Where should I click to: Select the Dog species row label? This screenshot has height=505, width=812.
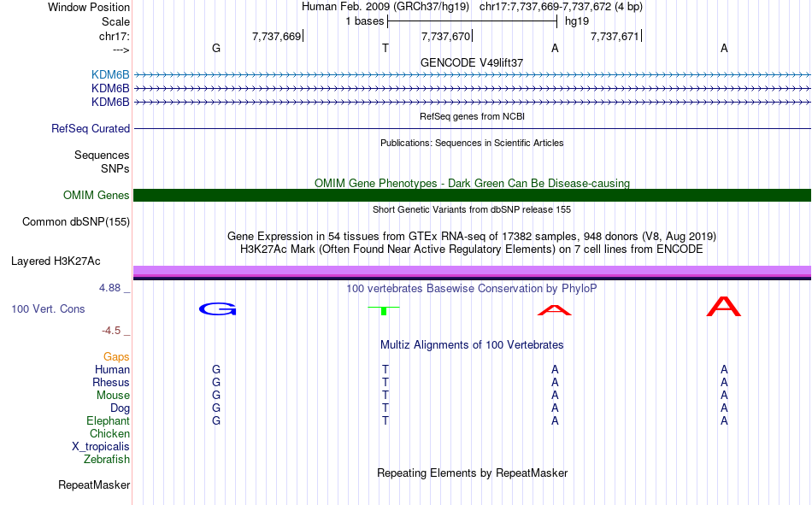pyautogui.click(x=121, y=408)
